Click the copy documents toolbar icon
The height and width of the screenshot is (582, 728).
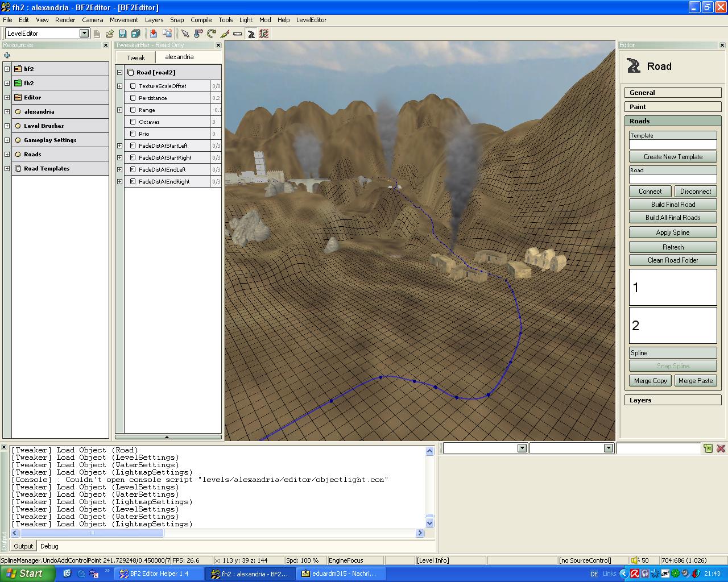(167, 34)
